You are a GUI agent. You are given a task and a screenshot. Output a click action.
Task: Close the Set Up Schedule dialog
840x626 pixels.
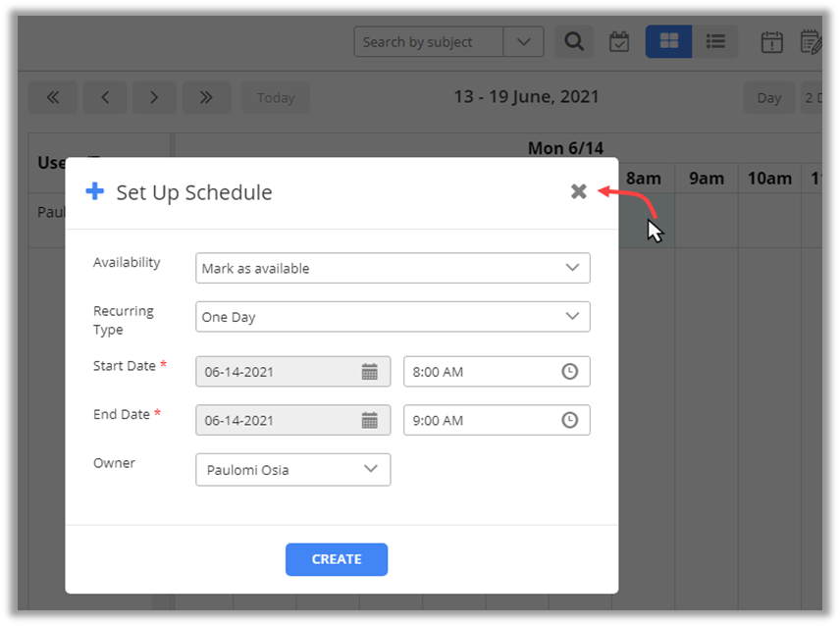click(579, 191)
